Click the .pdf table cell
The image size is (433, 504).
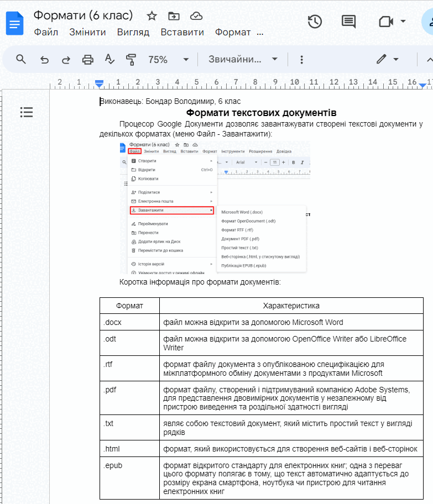(x=129, y=398)
